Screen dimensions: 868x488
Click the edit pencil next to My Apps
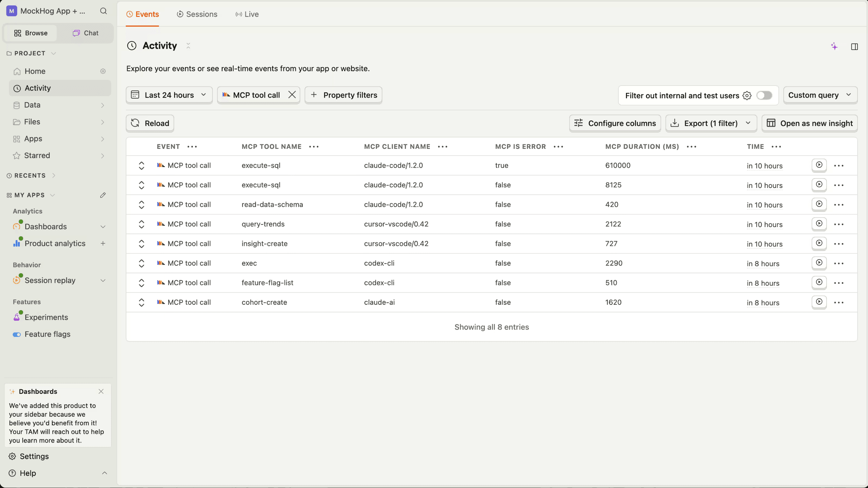[103, 195]
